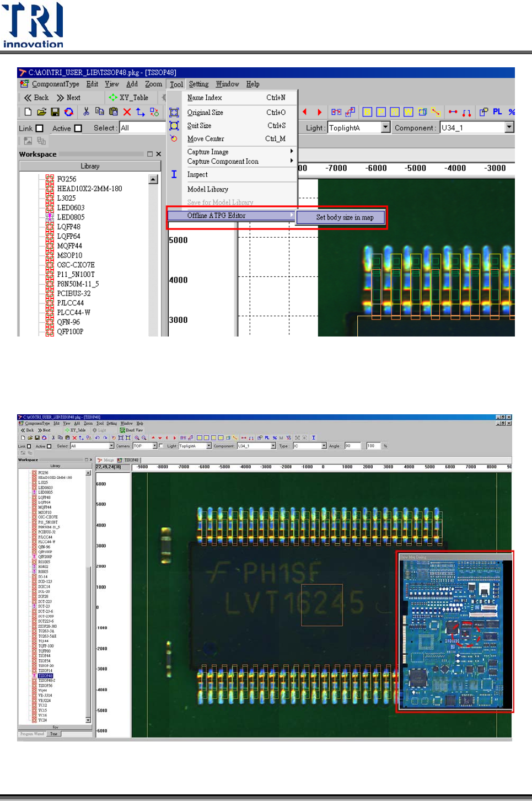Click the Angle input field
This screenshot has height=801, width=532.
click(x=352, y=446)
